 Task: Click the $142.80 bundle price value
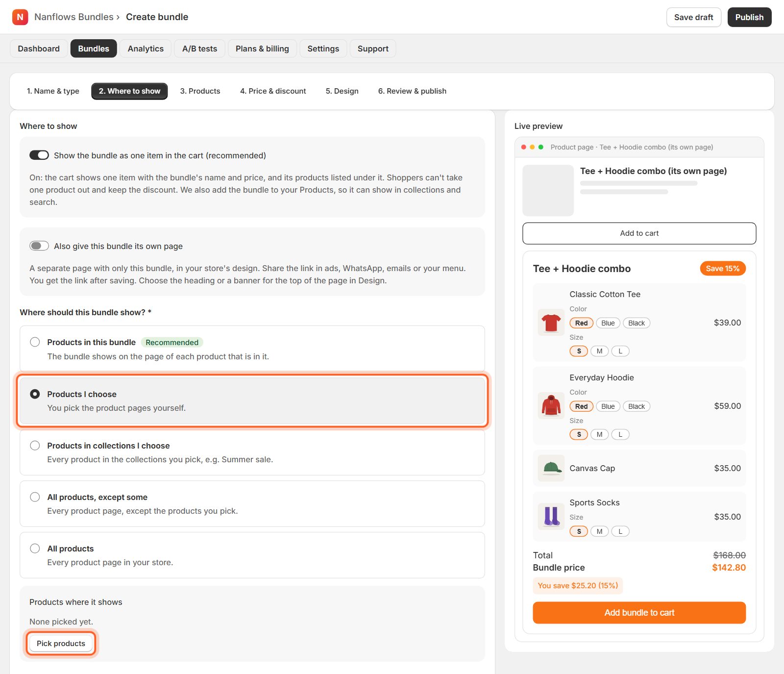click(729, 568)
